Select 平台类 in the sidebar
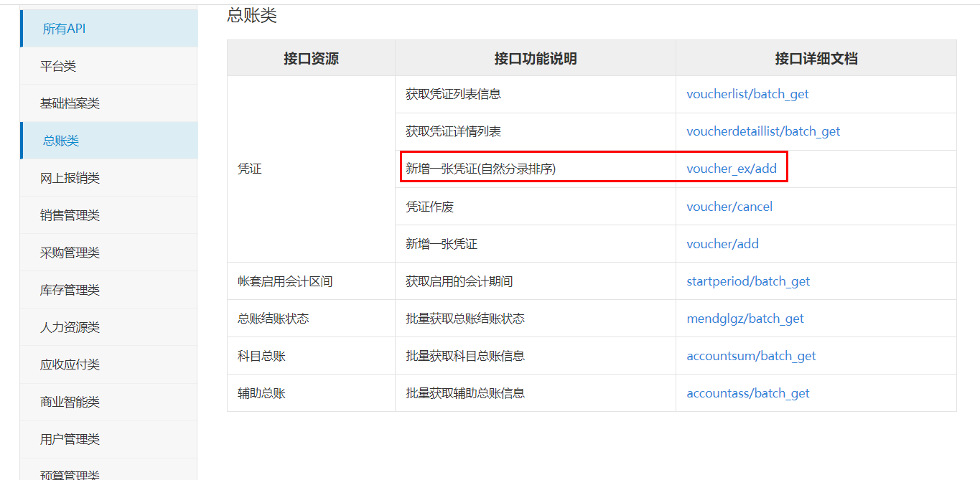 [x=58, y=66]
